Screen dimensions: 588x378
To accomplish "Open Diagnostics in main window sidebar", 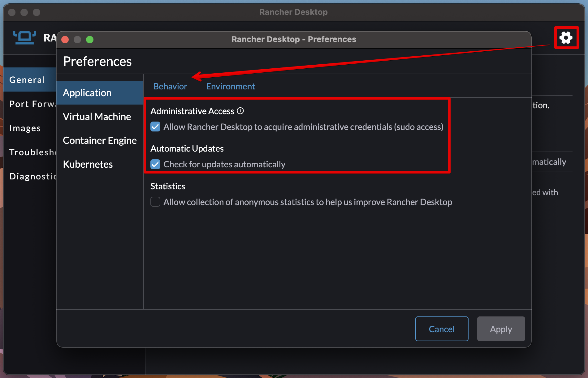I will pyautogui.click(x=30, y=176).
